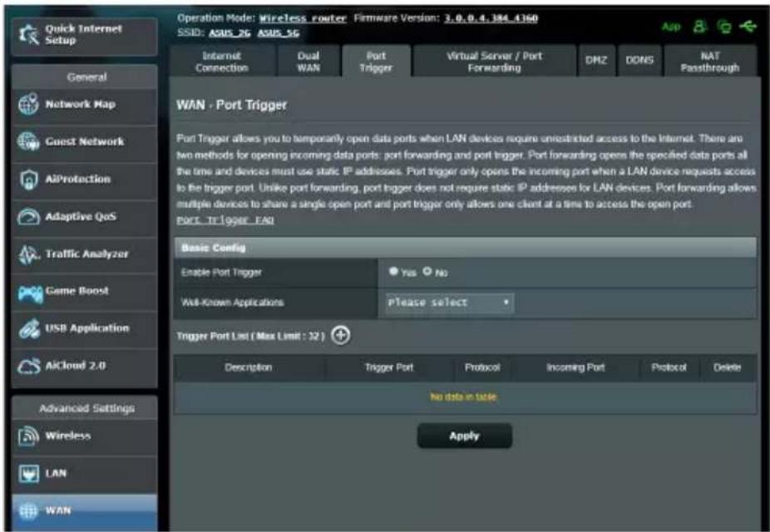Add entry with Trigger Port List plus icon
The width and height of the screenshot is (770, 532).
341,336
